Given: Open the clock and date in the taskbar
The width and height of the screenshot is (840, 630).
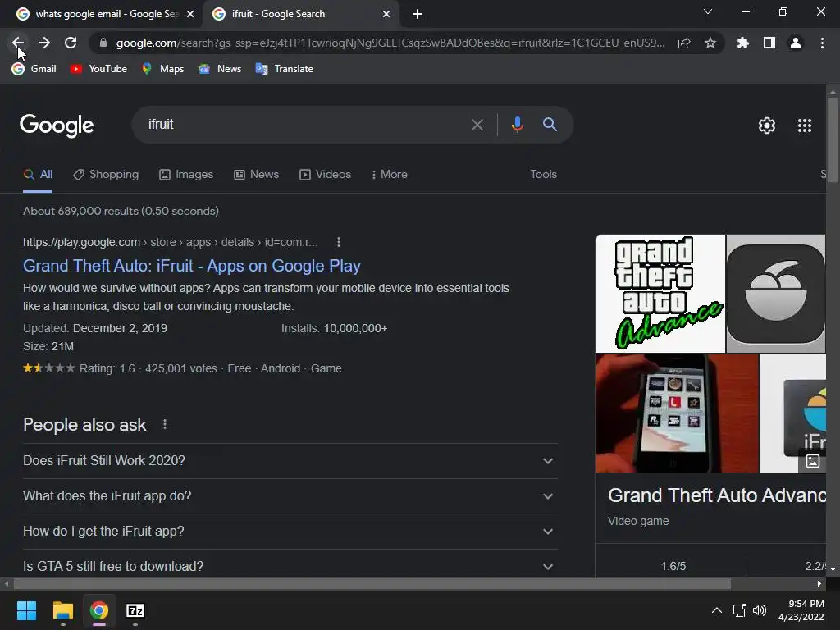Looking at the screenshot, I should point(801,610).
